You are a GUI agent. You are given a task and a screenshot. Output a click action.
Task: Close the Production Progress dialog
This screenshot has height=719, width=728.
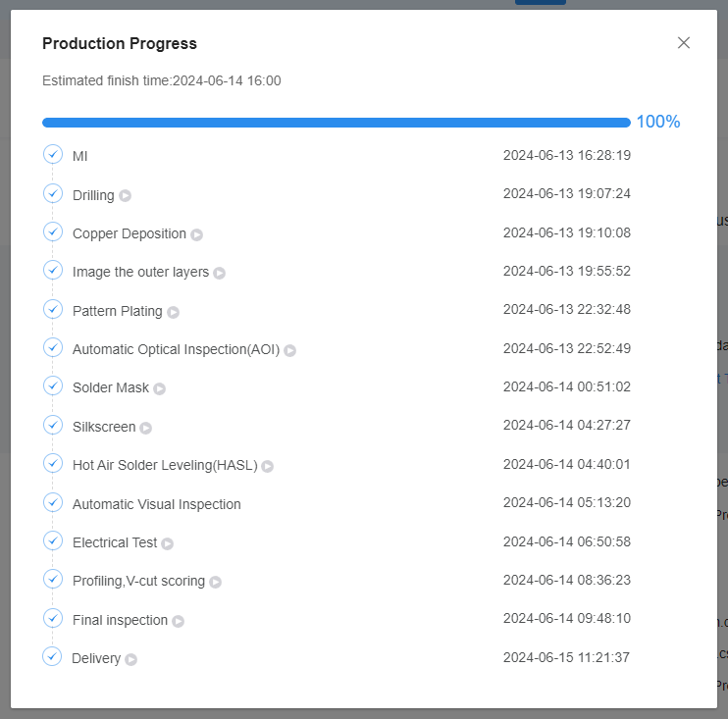(x=684, y=42)
